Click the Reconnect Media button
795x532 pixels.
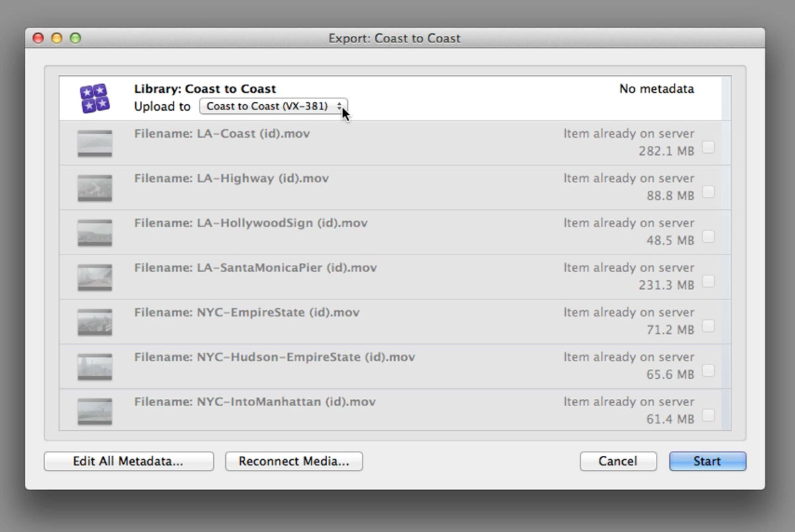point(294,461)
